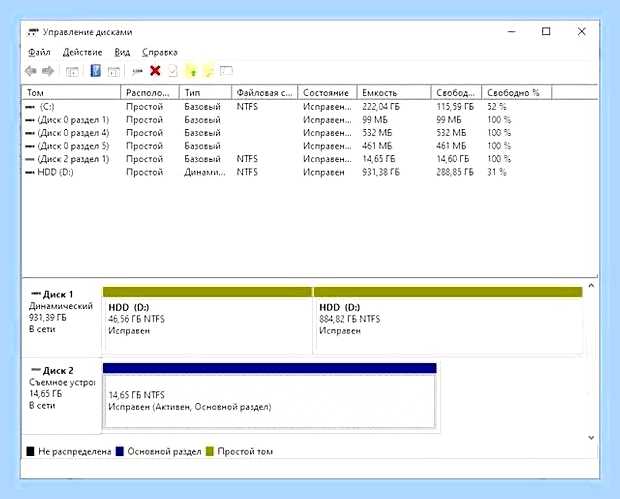Click the Back arrow toolbar icon

point(31,71)
